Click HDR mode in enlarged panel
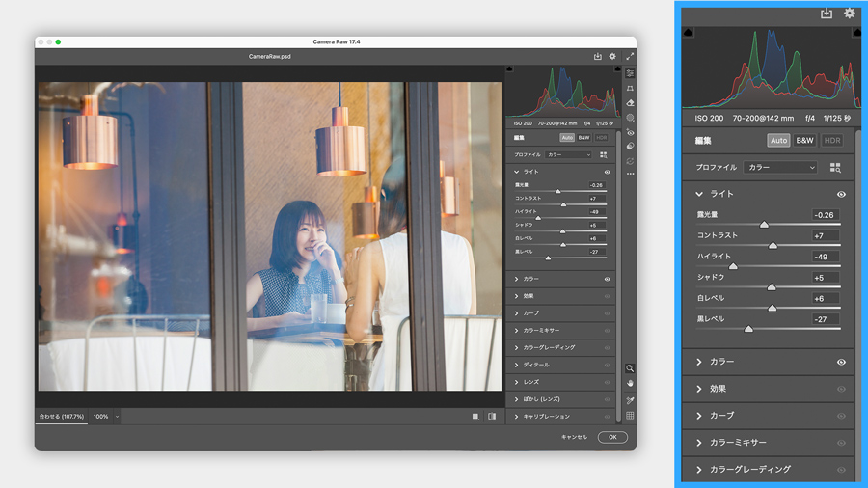Screen dimensions: 868x488 tap(832, 141)
